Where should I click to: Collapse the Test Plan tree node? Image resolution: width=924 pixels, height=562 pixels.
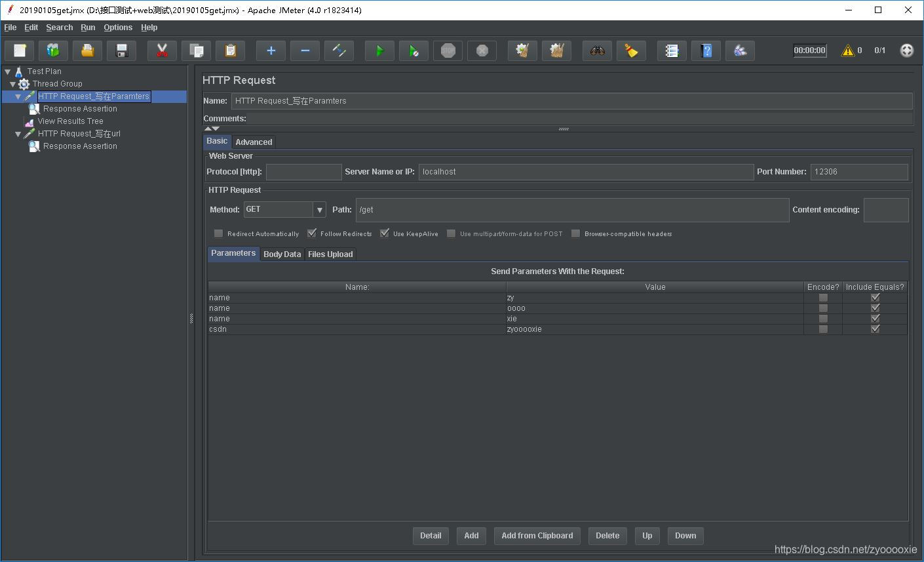pos(8,71)
